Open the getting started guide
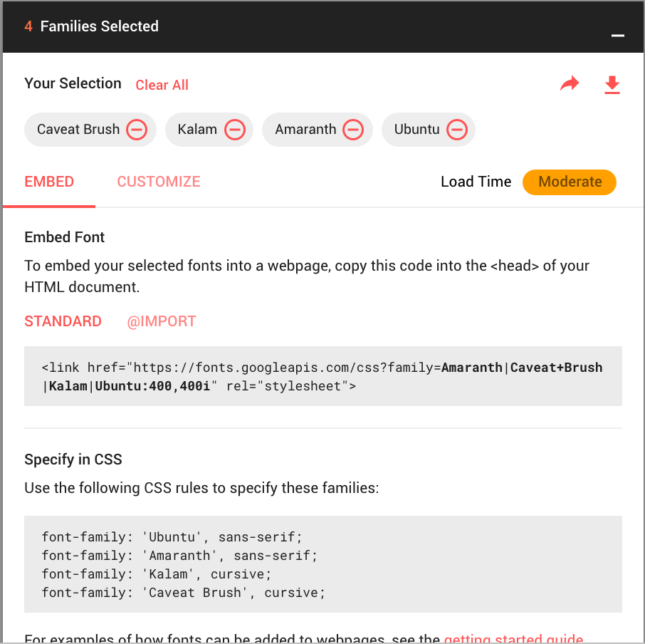 513,638
